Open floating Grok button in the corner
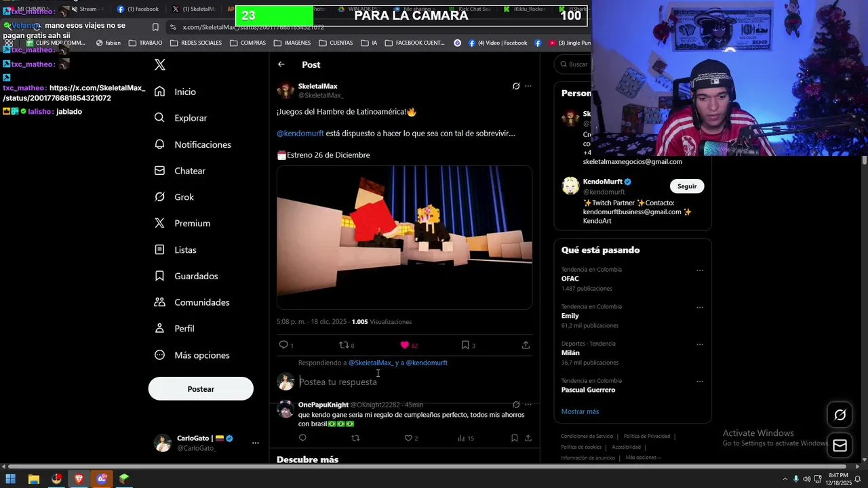The height and width of the screenshot is (488, 868). tap(840, 415)
